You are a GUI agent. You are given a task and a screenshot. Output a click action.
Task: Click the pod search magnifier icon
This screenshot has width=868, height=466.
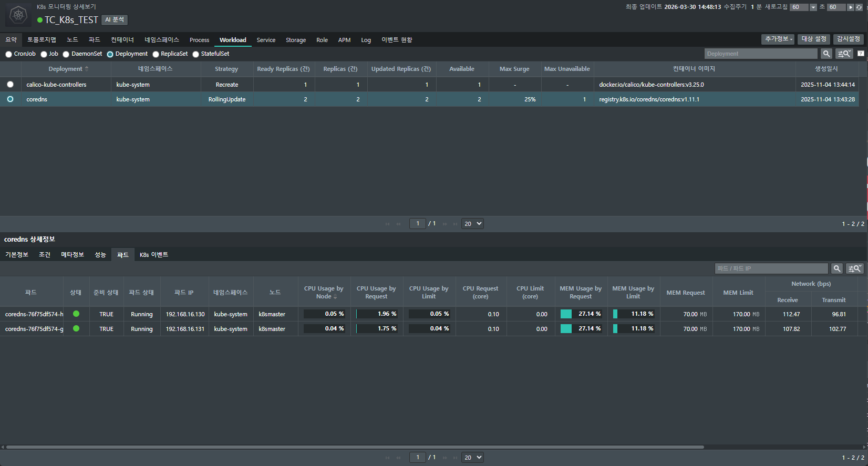click(x=837, y=268)
